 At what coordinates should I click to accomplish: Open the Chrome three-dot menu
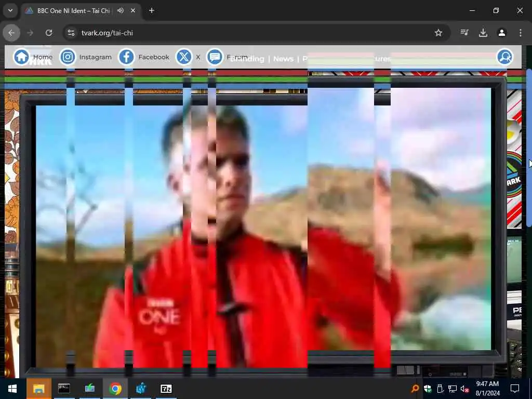click(x=521, y=33)
